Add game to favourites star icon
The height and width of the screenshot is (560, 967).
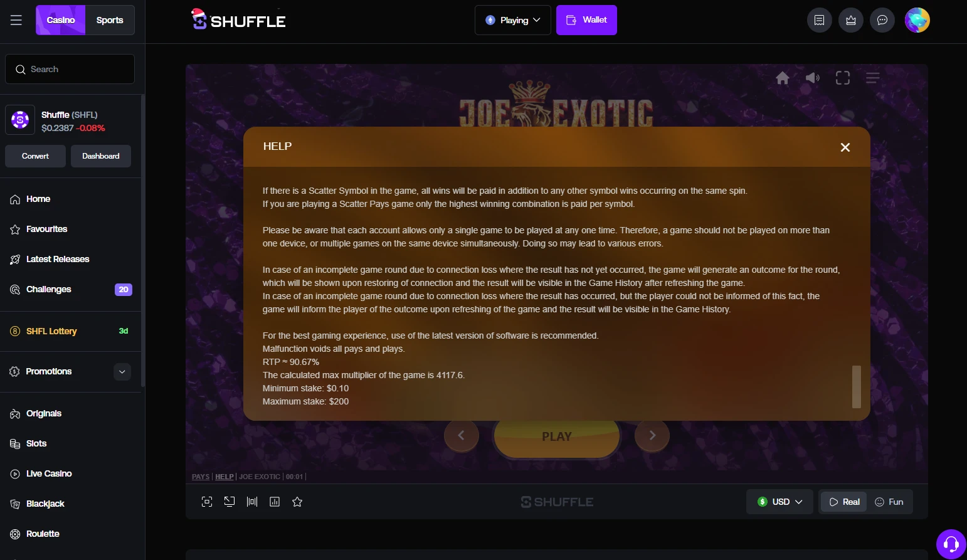pyautogui.click(x=297, y=502)
